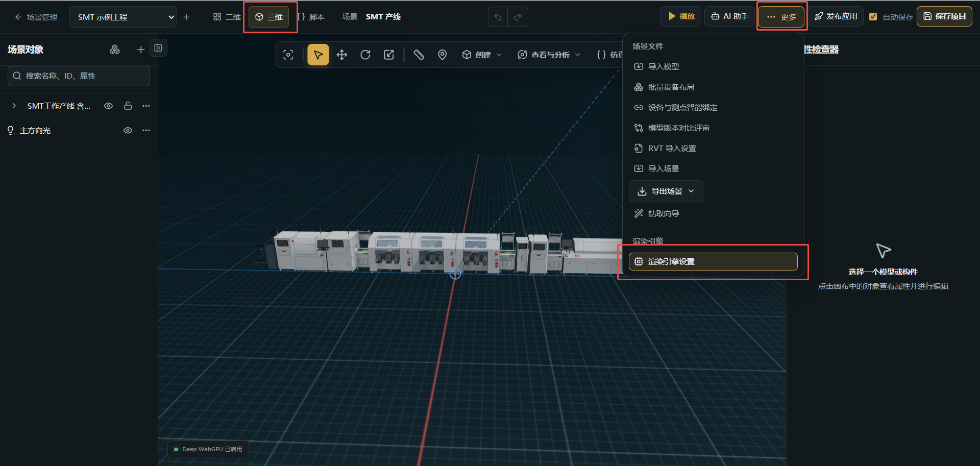Click the focus/frame-selection tool icon
Viewport: 980px width, 466px height.
288,55
